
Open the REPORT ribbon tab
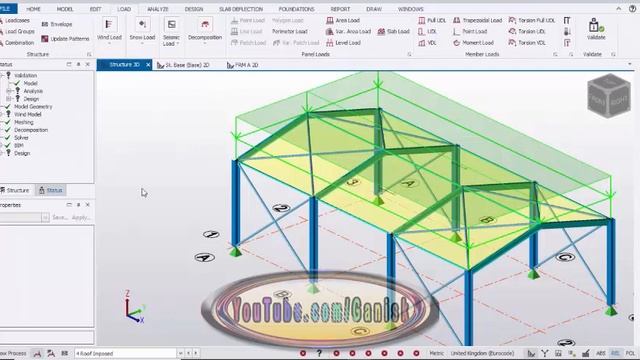coord(340,9)
